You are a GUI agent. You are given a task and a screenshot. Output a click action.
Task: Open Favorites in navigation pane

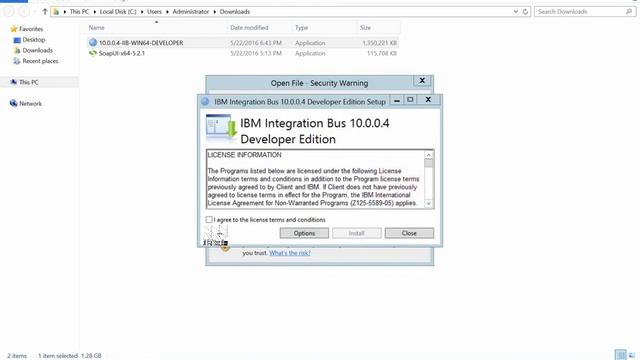(x=31, y=29)
